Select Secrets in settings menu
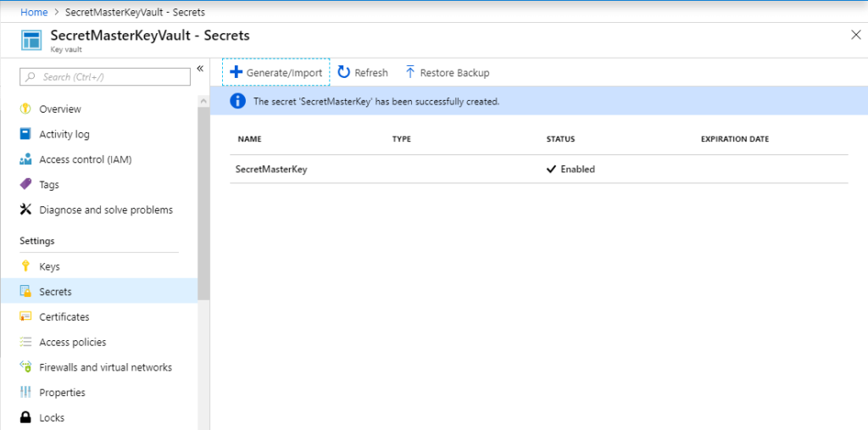 point(98,292)
